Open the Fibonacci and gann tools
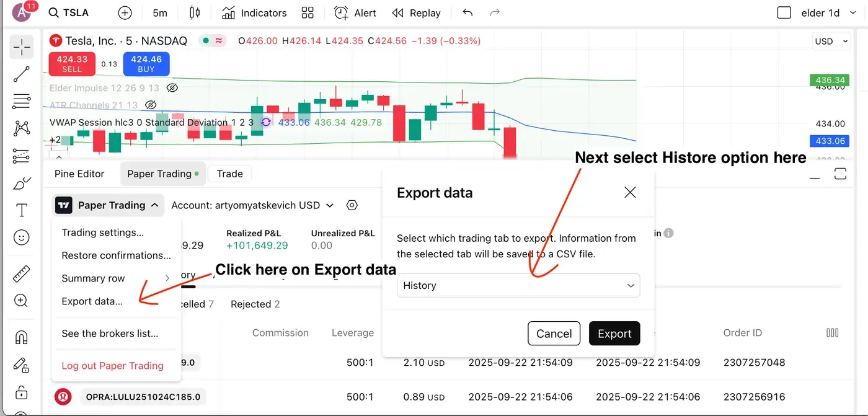The height and width of the screenshot is (416, 868). (x=22, y=101)
